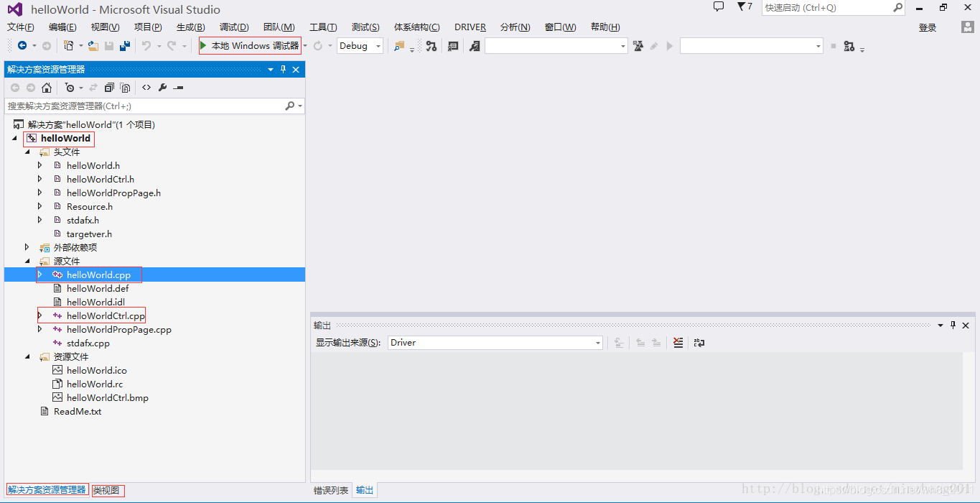Open the 调试(D) menu
The width and height of the screenshot is (980, 503).
pos(234,27)
